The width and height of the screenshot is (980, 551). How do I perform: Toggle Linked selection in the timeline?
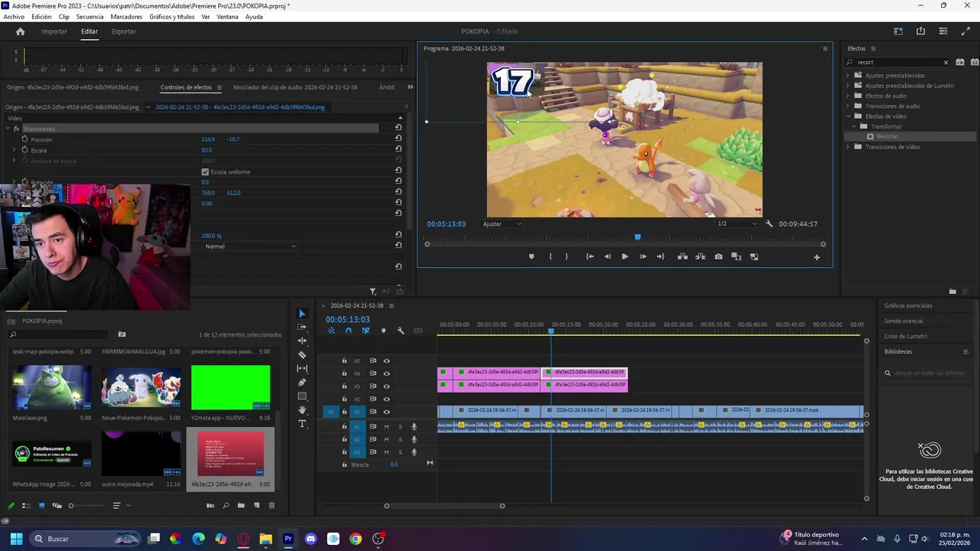point(365,331)
